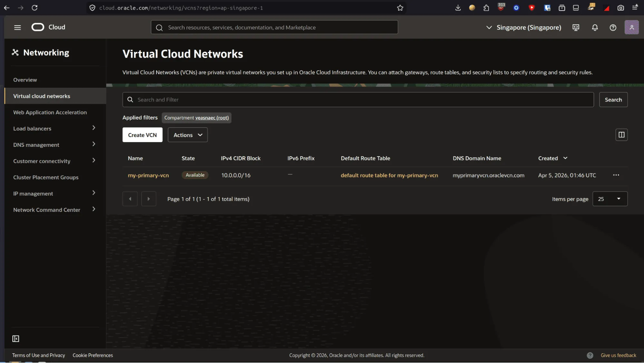Open the browser extensions puzzle icon
644x363 pixels.
click(x=486, y=8)
